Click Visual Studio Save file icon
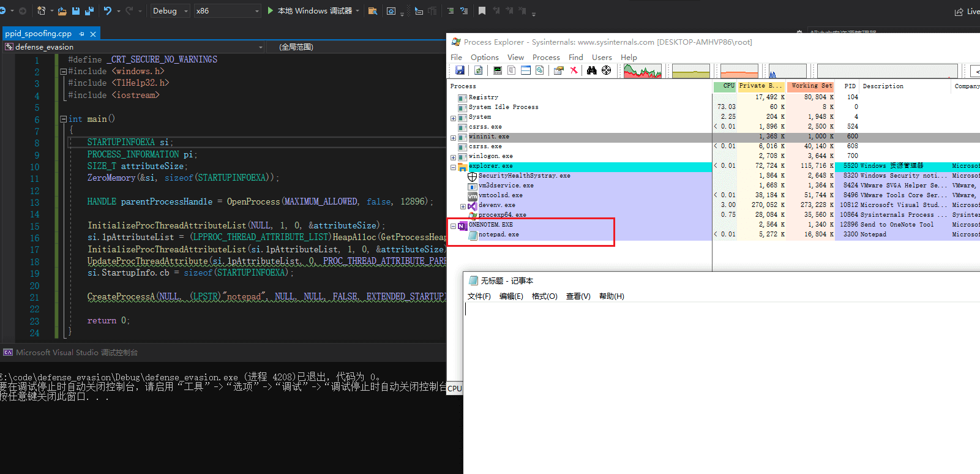 [76, 11]
